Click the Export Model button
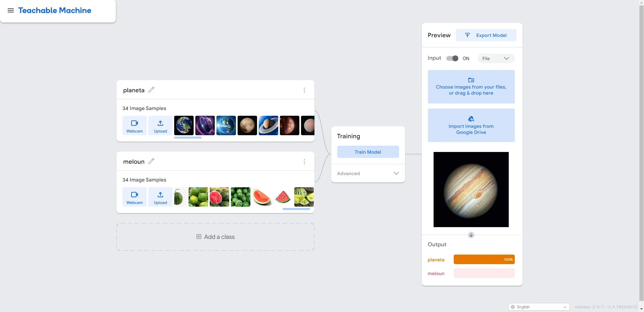 [x=486, y=35]
